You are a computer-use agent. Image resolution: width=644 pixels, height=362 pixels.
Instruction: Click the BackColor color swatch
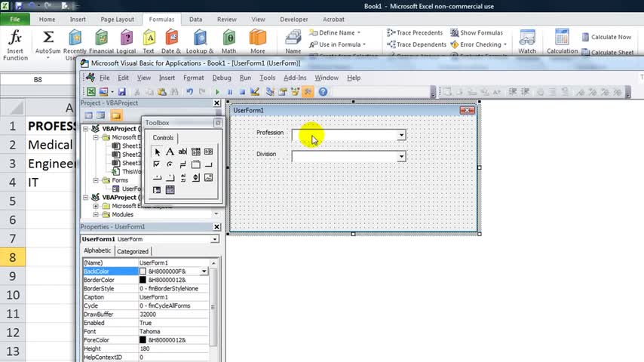click(x=143, y=271)
